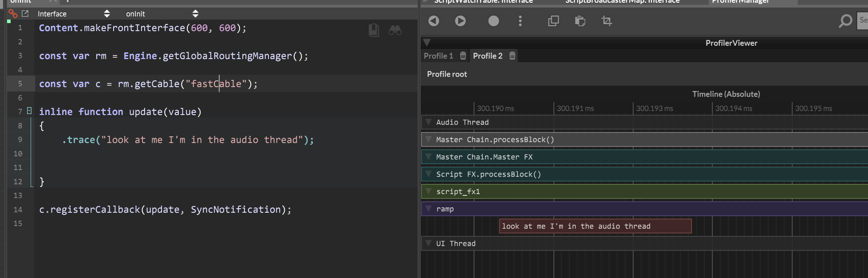Go back with the left arrow button
The width and height of the screenshot is (868, 278).
434,21
